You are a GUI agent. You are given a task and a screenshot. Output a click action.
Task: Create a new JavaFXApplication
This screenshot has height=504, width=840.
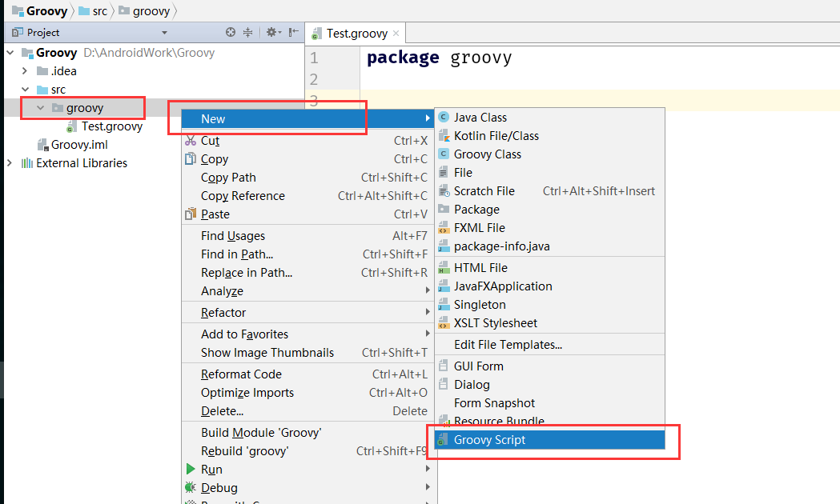tap(549, 286)
